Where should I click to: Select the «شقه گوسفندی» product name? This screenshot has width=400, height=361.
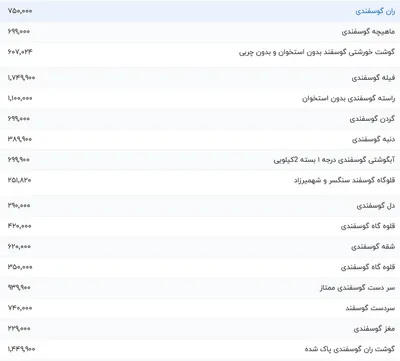pos(373,247)
